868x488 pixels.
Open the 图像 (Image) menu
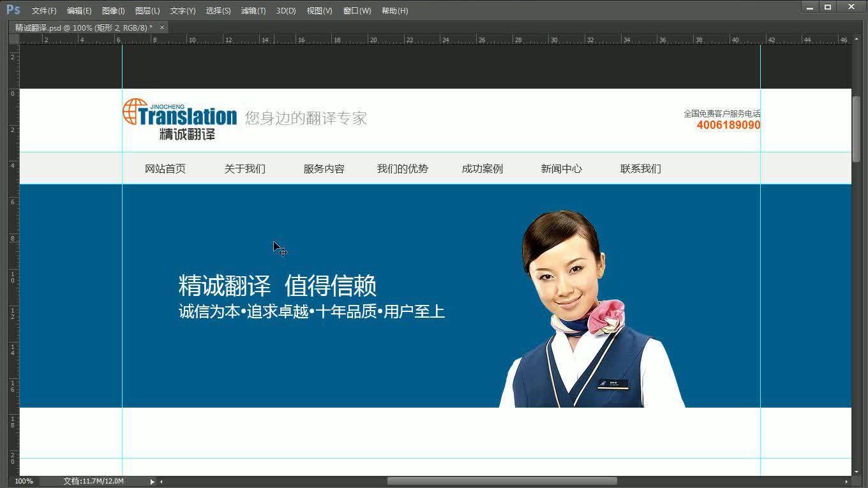113,10
